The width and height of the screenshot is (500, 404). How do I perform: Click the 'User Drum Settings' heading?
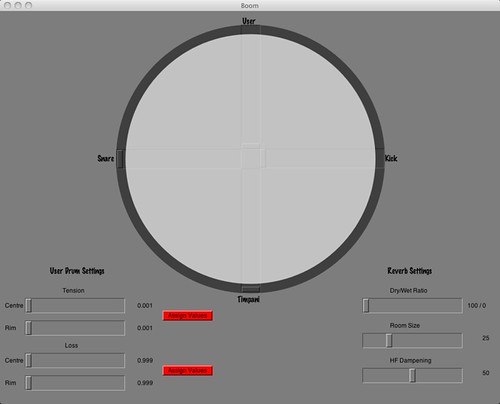click(77, 271)
